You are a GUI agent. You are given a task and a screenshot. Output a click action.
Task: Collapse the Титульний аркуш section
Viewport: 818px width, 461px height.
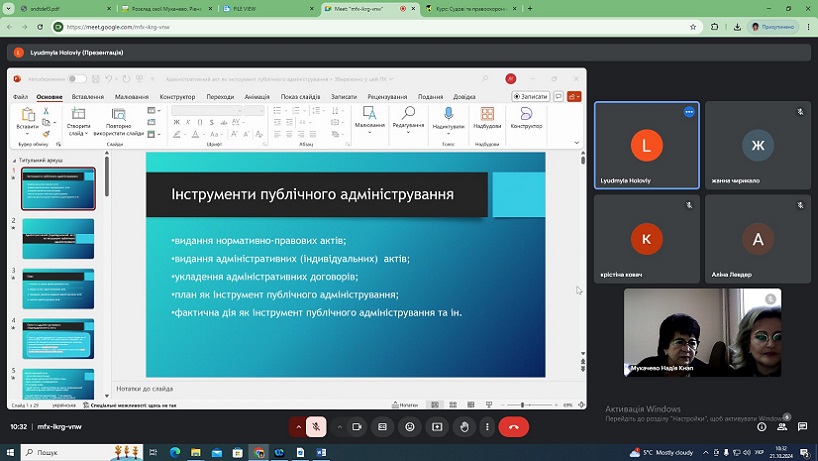pos(15,160)
